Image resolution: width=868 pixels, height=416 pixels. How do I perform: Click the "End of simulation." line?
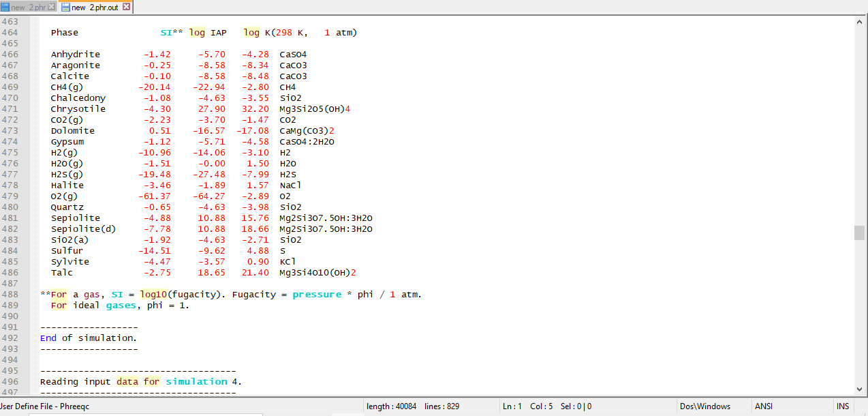[89, 338]
